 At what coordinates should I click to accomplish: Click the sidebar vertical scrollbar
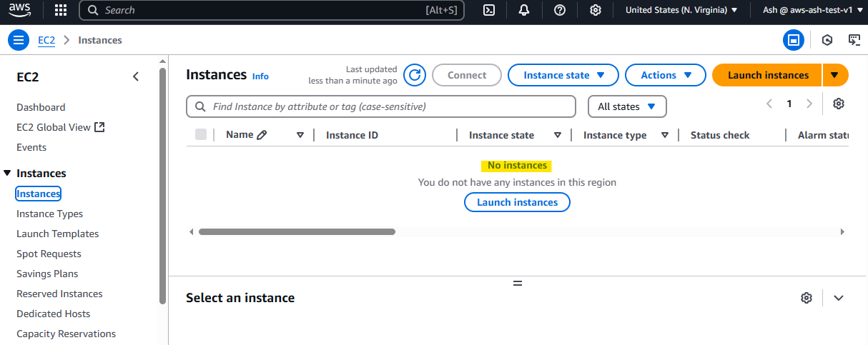[x=162, y=186]
